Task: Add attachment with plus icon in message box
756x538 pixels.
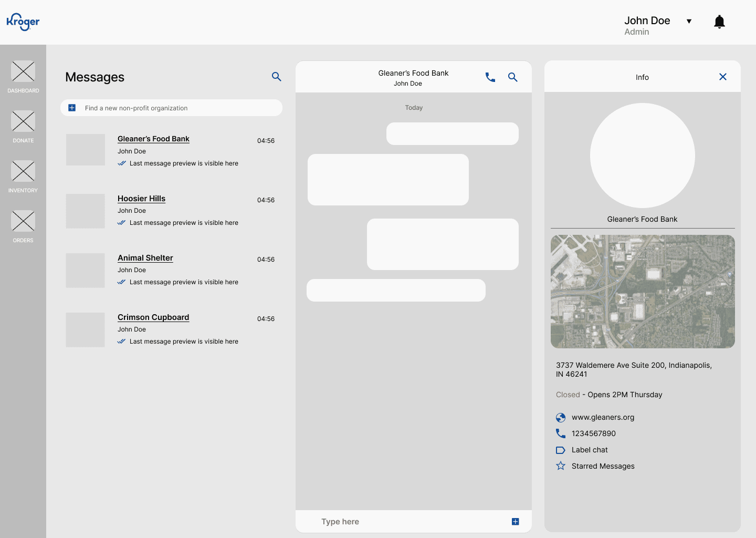Action: pos(515,522)
